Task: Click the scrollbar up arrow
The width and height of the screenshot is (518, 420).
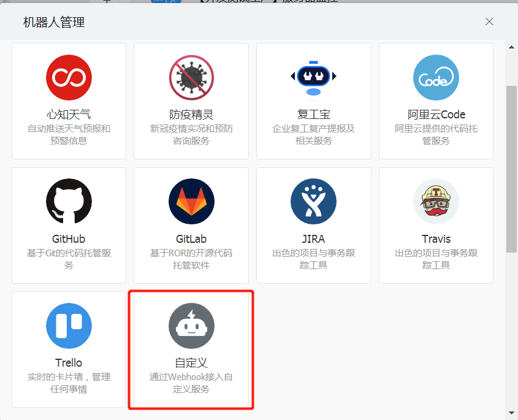Action: [x=511, y=47]
